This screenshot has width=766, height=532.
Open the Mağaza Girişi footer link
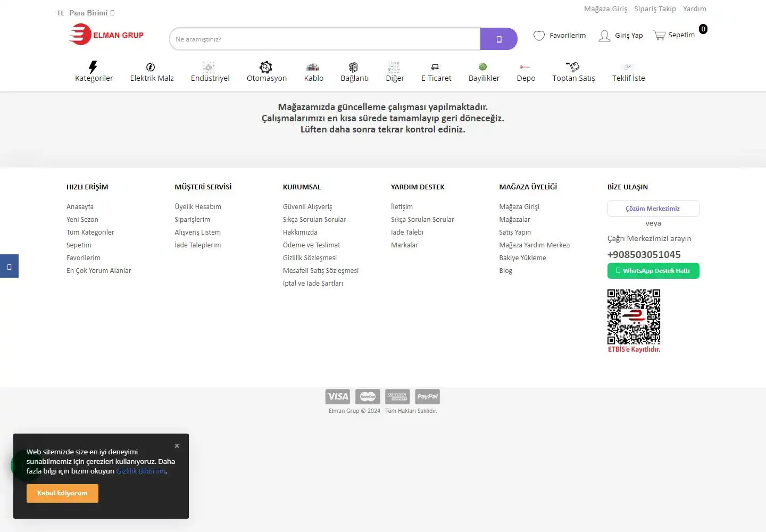pyautogui.click(x=519, y=206)
